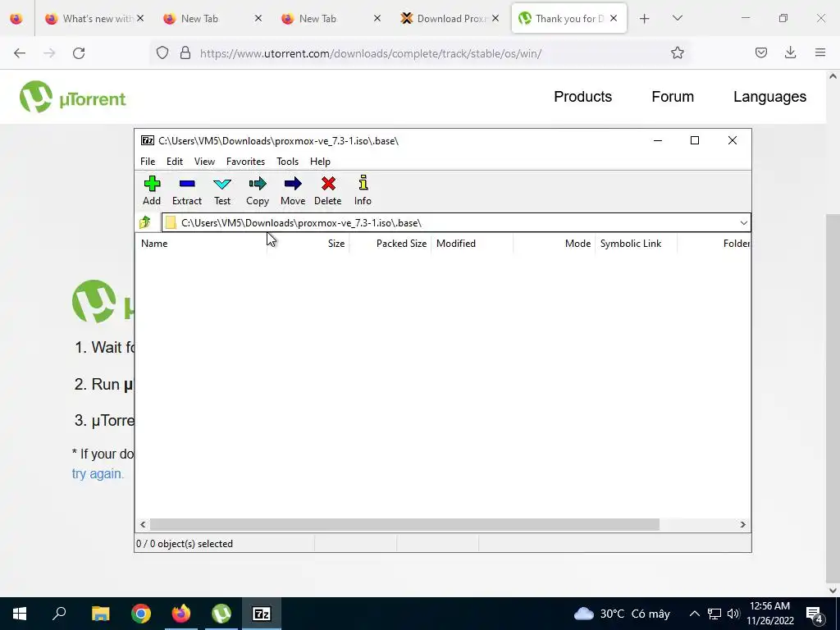Click the 7-Zip folder path field
This screenshot has width=840, height=630.
pyautogui.click(x=456, y=223)
